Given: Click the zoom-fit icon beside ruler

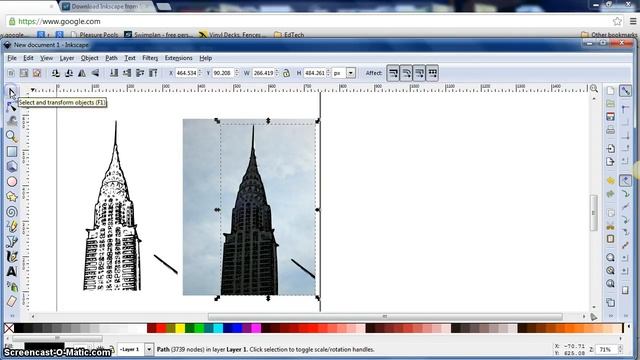Looking at the screenshot, I should (x=594, y=88).
